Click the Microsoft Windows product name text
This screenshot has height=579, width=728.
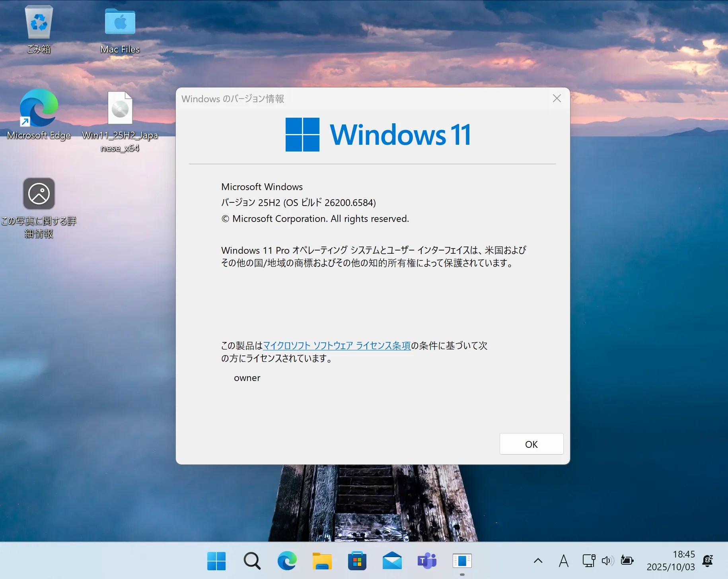pos(262,187)
